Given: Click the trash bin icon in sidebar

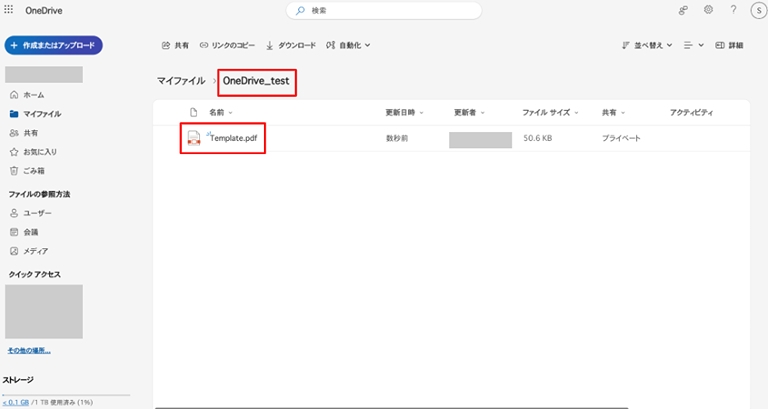Looking at the screenshot, I should coord(14,171).
